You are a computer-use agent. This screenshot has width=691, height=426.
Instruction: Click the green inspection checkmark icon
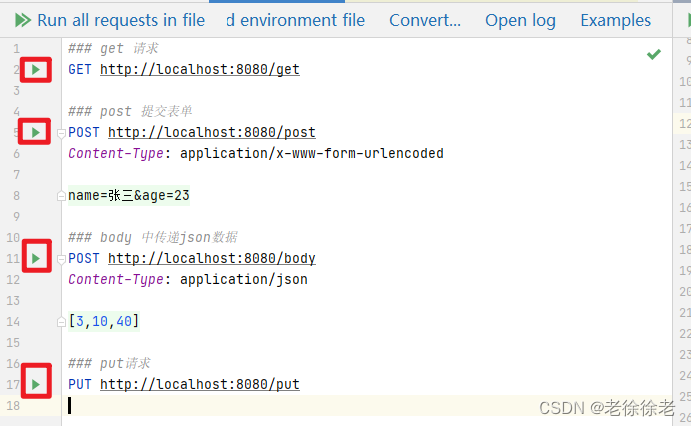pyautogui.click(x=654, y=54)
